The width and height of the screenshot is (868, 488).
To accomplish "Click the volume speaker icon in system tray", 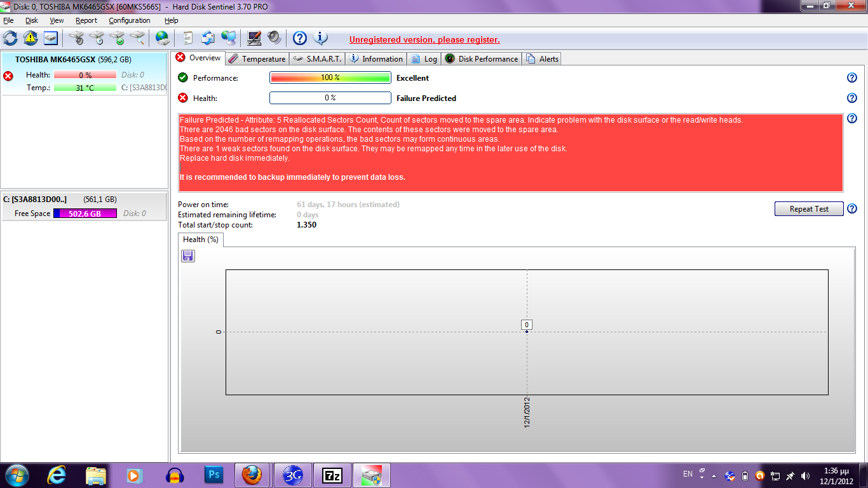I will 806,475.
